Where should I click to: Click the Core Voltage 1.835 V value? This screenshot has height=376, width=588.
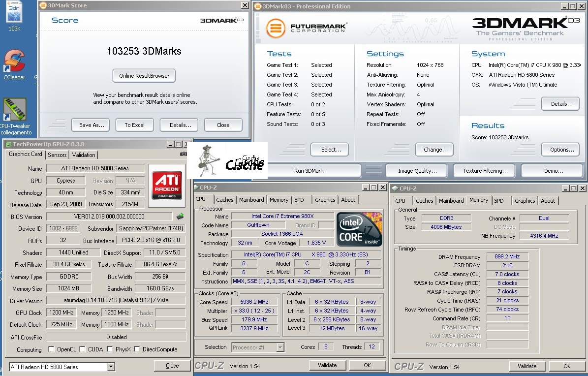316,243
